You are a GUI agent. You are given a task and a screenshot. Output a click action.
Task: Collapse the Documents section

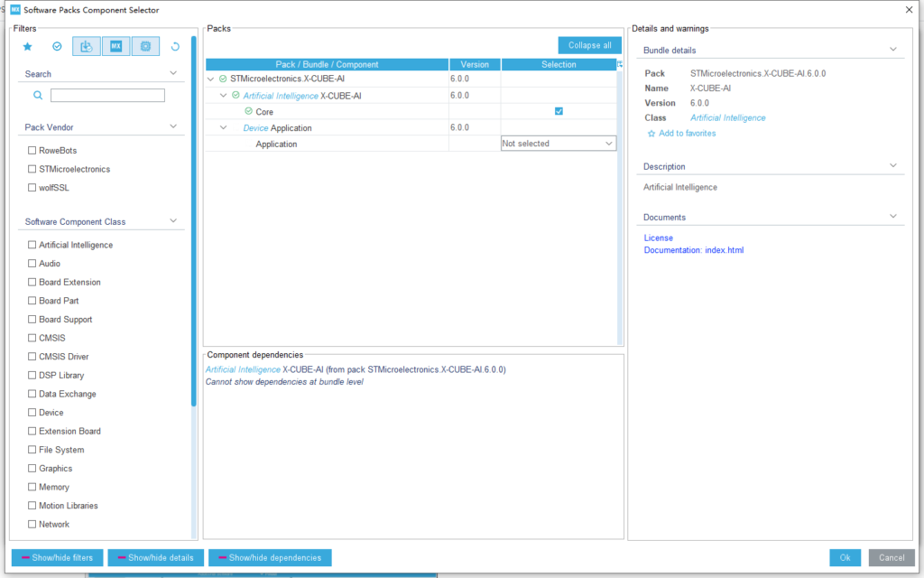[893, 217]
